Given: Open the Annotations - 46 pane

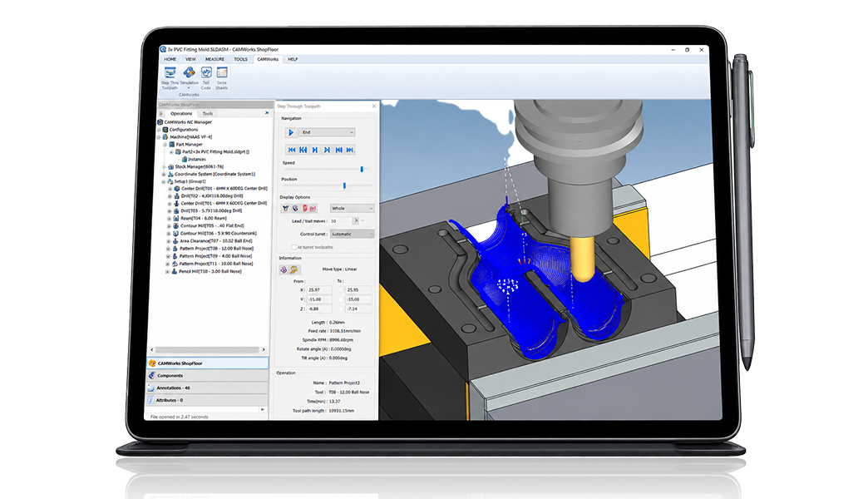Looking at the screenshot, I should pyautogui.click(x=207, y=388).
